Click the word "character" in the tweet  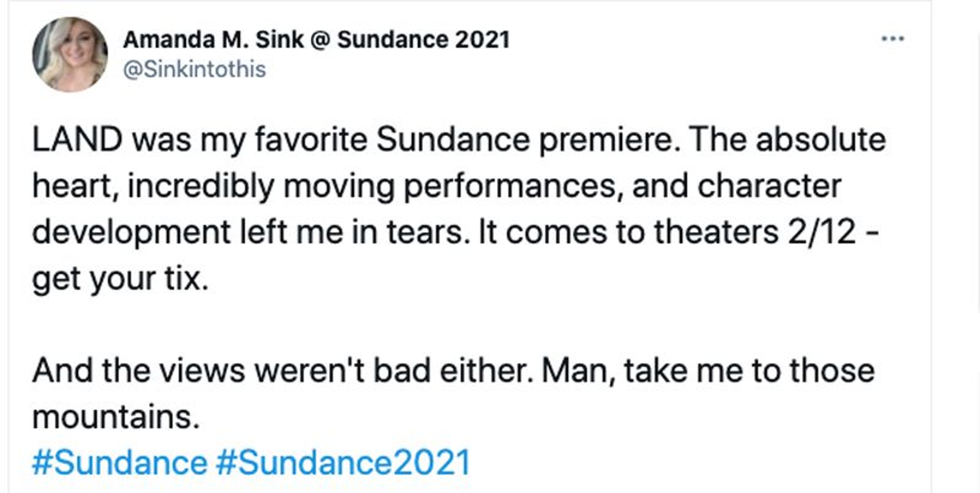[x=769, y=186]
